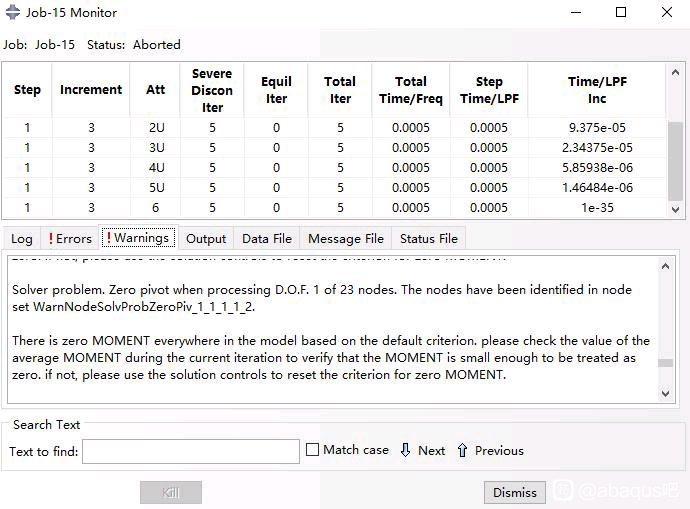
Task: Open the Message File tab
Action: tap(346, 239)
